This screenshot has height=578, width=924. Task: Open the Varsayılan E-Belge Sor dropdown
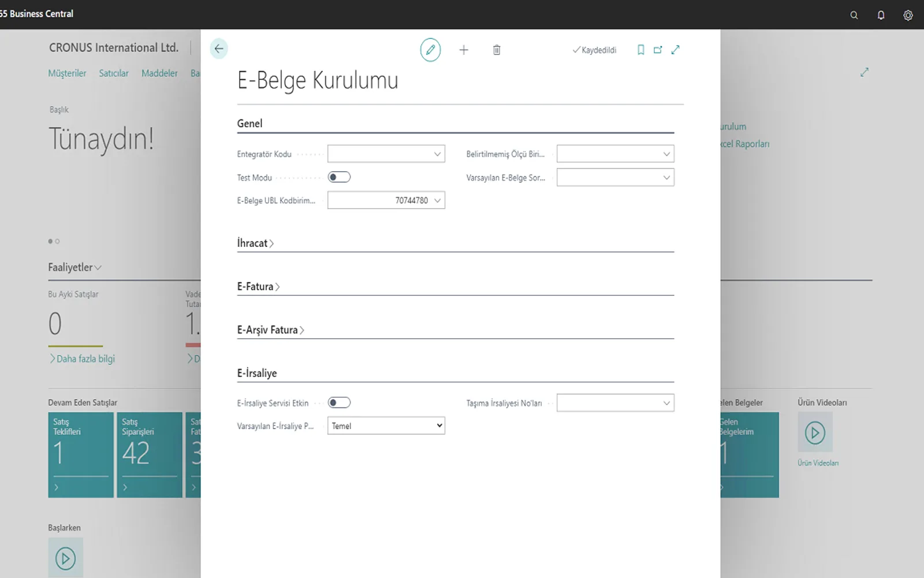point(666,177)
